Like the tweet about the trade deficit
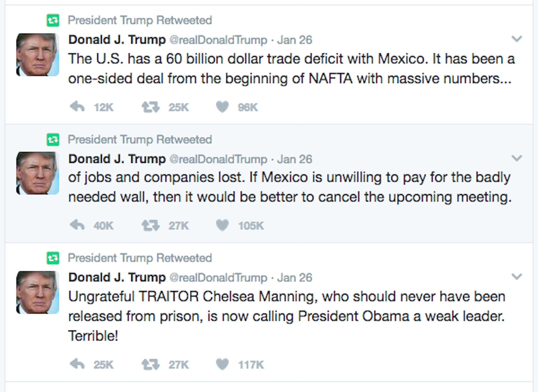This screenshot has width=538, height=392. [x=222, y=107]
